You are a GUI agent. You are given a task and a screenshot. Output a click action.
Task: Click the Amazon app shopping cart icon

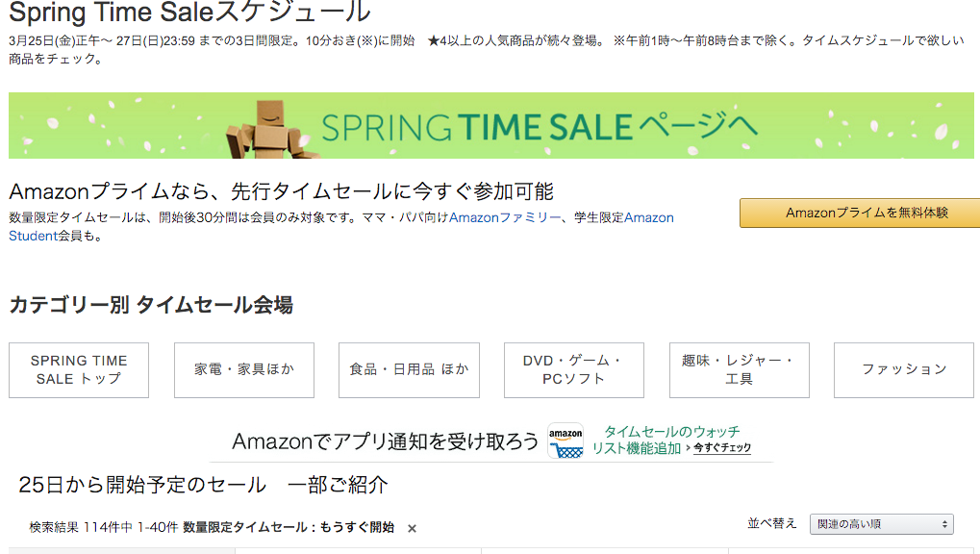click(565, 441)
